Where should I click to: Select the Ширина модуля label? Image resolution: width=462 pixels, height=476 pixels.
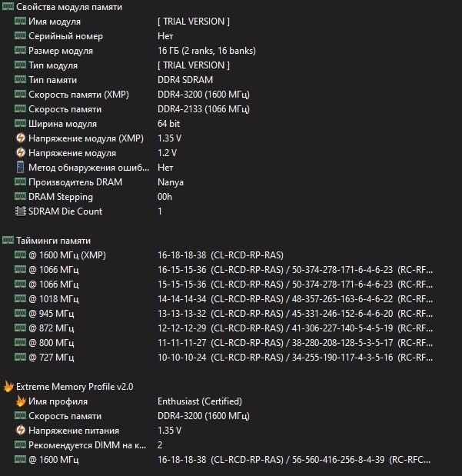click(62, 124)
